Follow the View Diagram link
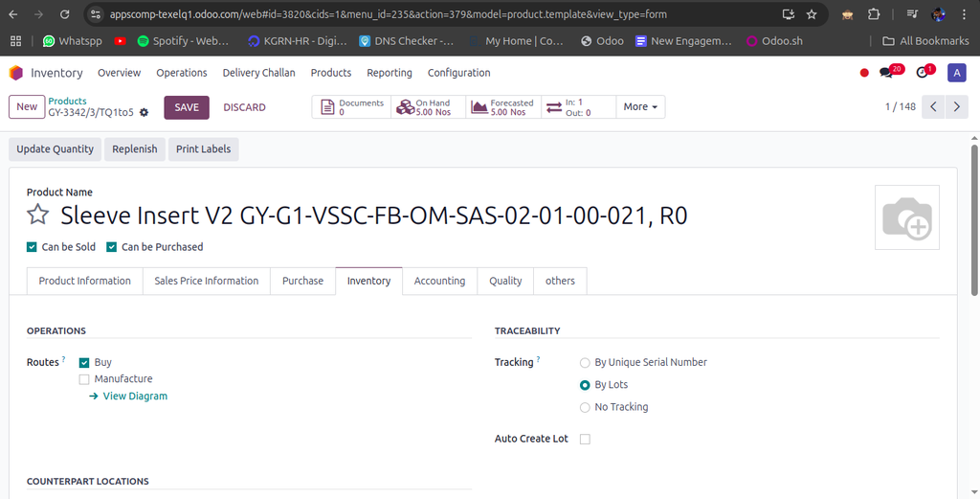 134,397
